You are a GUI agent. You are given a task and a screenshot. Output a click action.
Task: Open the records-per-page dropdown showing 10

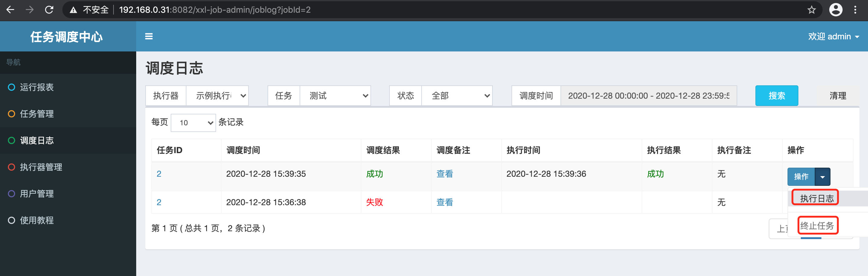[193, 123]
